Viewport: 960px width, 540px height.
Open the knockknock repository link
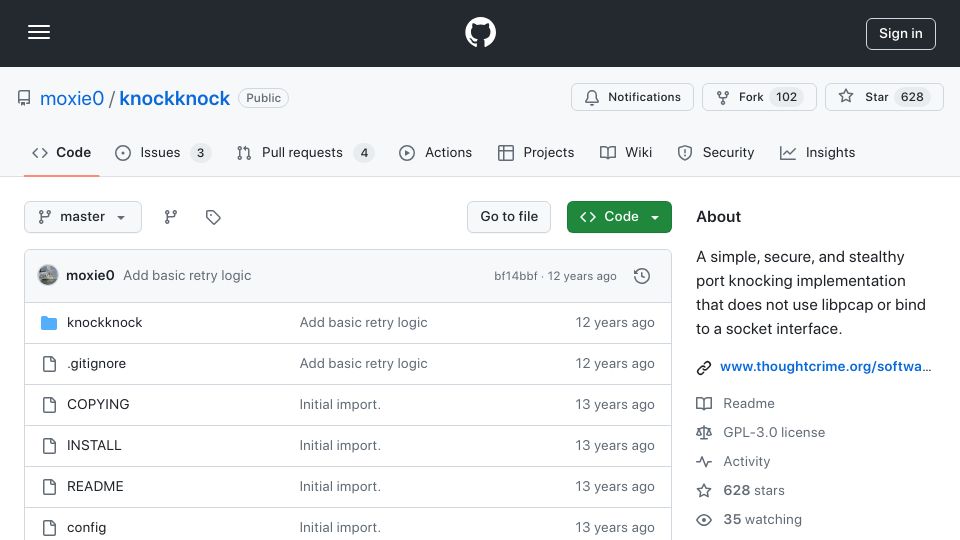[174, 98]
